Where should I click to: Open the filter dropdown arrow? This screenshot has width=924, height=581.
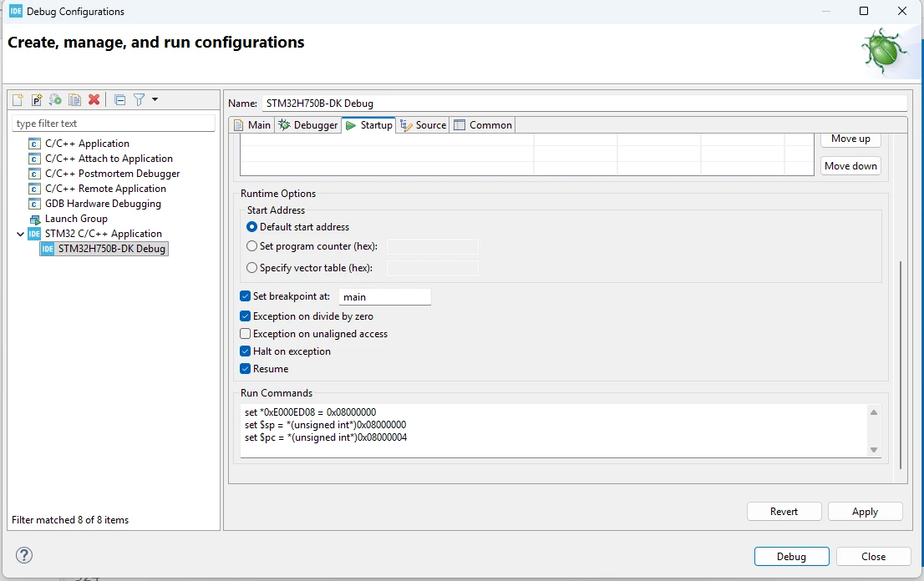(x=155, y=99)
